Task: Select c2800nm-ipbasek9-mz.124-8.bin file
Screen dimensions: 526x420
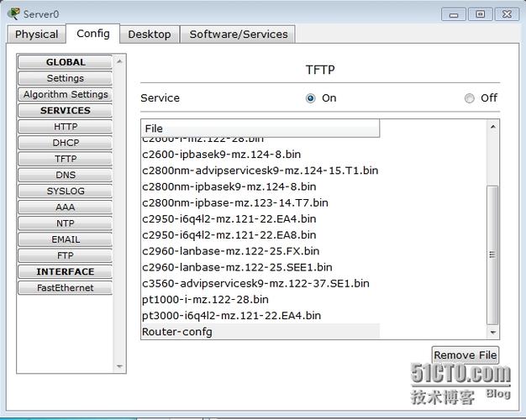Action: (260, 186)
